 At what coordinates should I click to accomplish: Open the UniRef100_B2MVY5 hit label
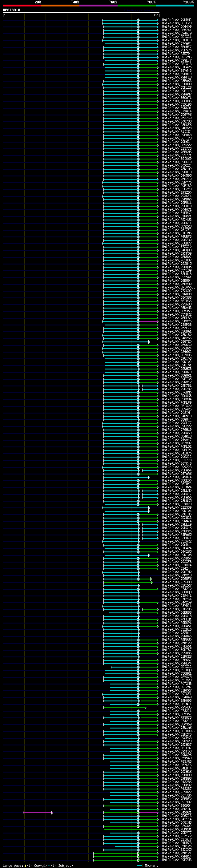point(176,321)
